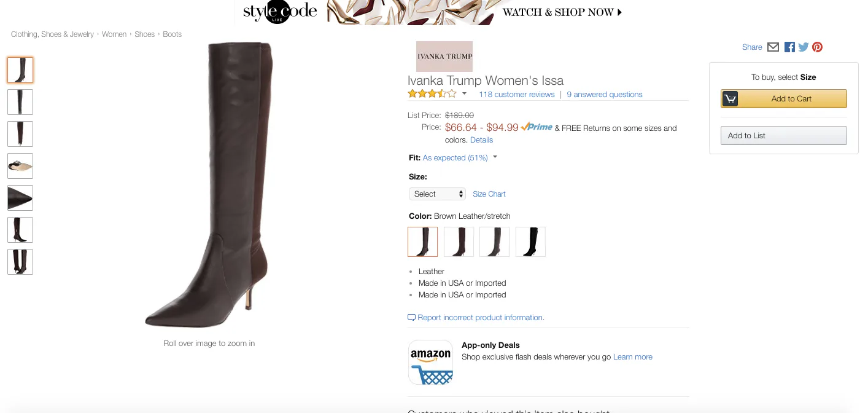Click the star rating icons
This screenshot has height=413, width=868.
[x=432, y=94]
